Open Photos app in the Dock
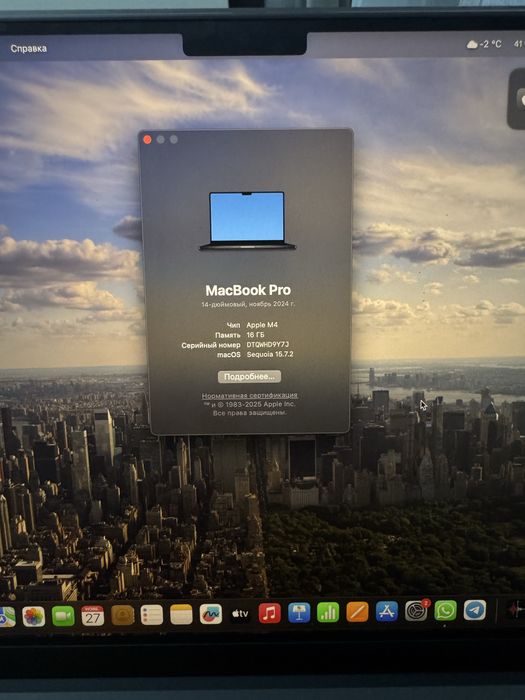 pos(34,617)
